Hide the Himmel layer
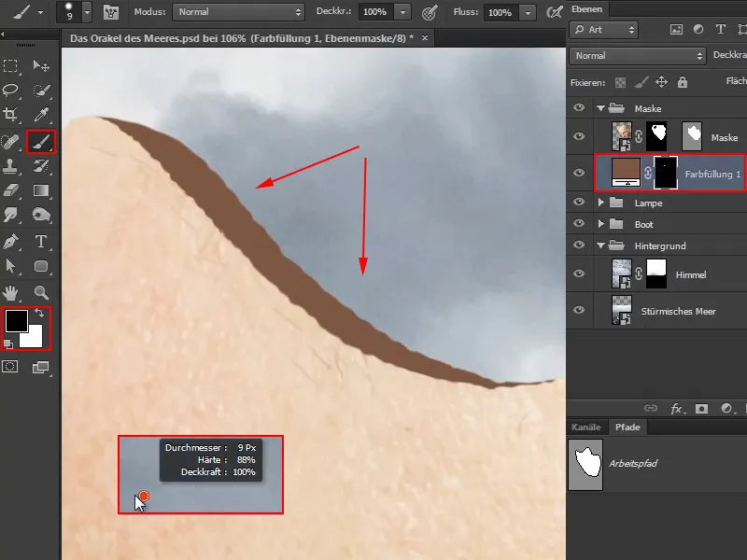 coord(579,273)
